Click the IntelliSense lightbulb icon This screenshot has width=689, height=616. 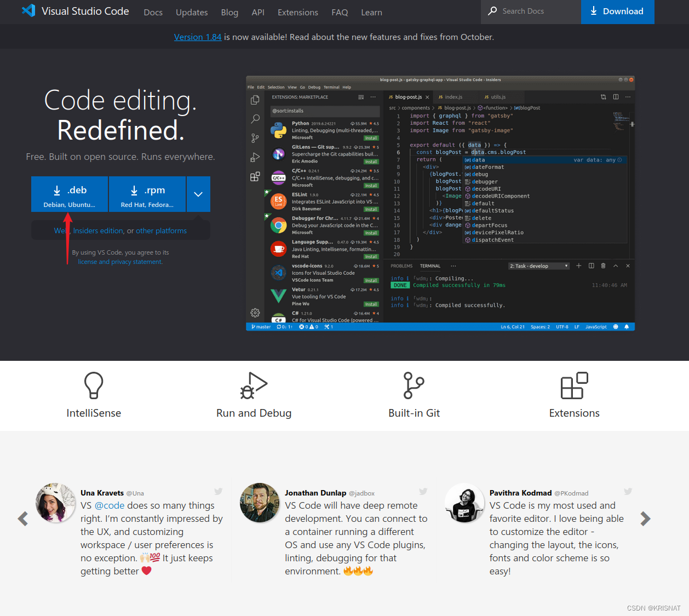tap(94, 385)
